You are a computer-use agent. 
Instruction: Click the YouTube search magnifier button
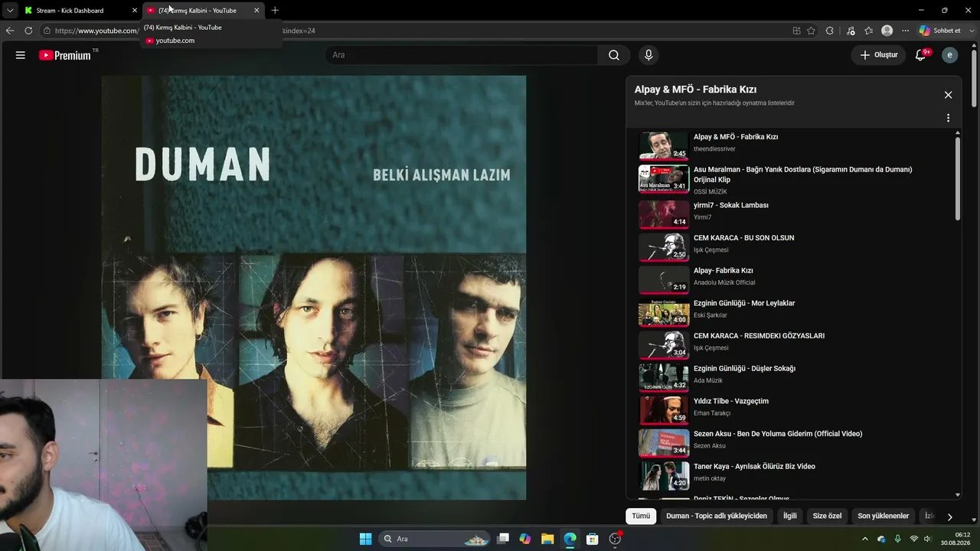tap(614, 55)
